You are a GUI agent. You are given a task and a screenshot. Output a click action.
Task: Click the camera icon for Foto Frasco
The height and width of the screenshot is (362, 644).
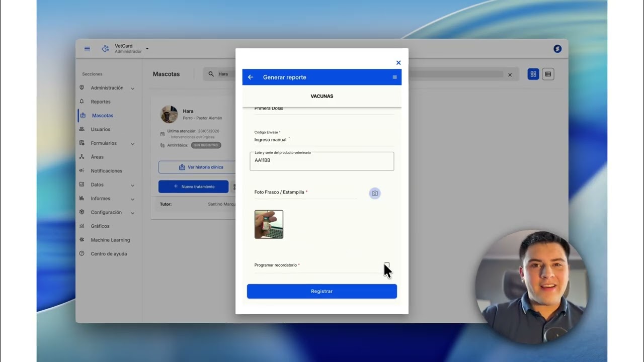pos(375,194)
